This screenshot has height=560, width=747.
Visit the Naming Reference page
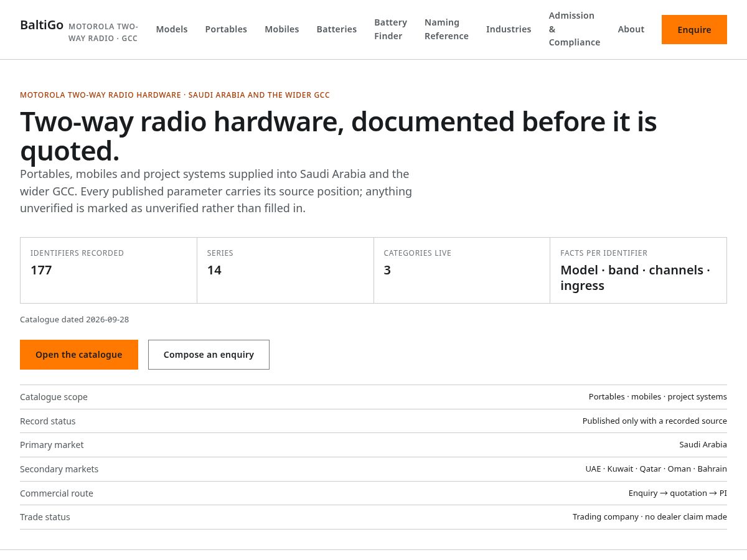click(x=446, y=29)
